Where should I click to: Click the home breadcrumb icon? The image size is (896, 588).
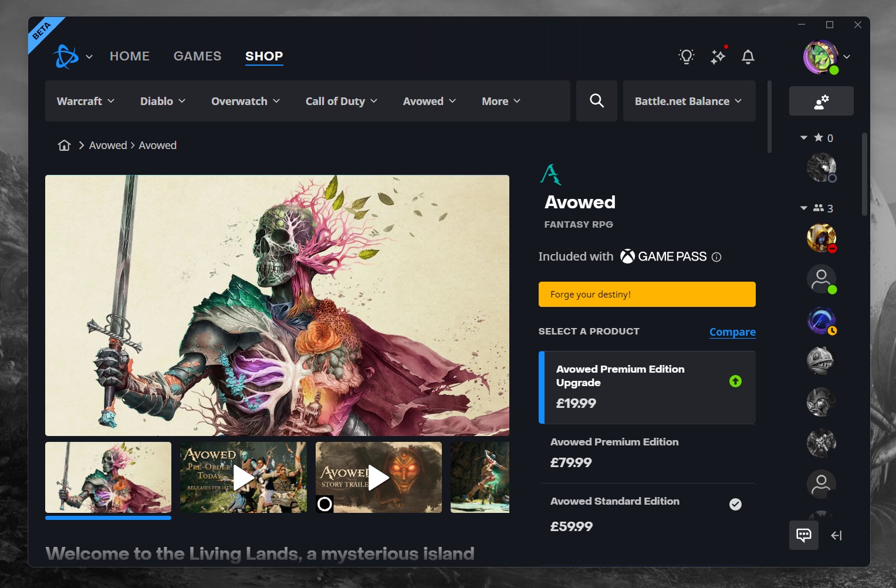click(65, 146)
